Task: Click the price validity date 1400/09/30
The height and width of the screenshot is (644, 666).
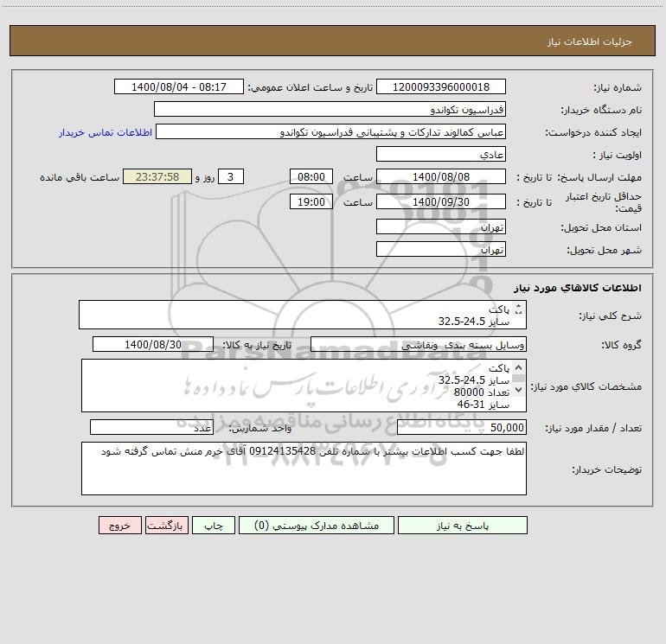Action: tap(441, 201)
